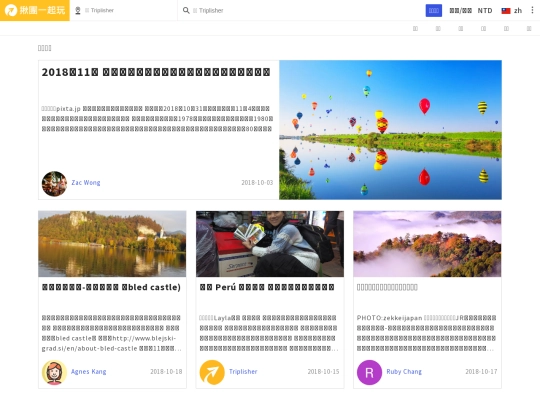Open the Ruby Chang article title

[x=387, y=287]
